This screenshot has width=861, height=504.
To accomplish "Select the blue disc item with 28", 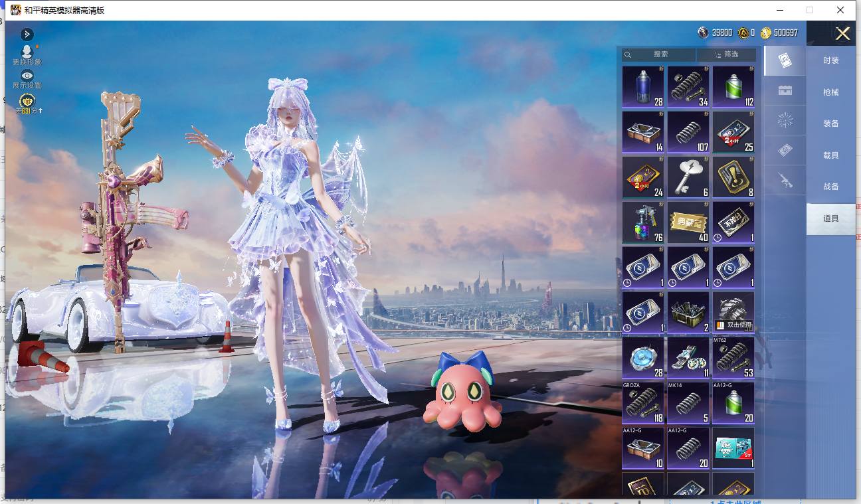I will click(x=643, y=358).
